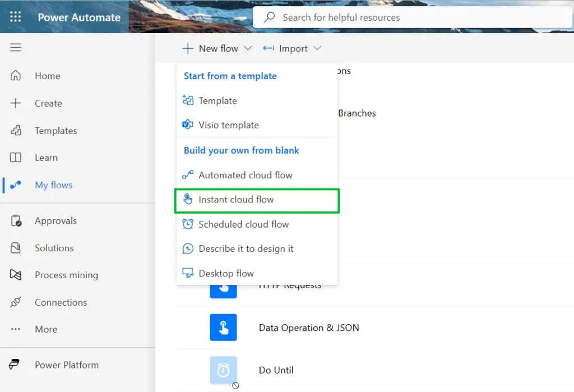Open Power Platform in the sidebar

pos(67,365)
